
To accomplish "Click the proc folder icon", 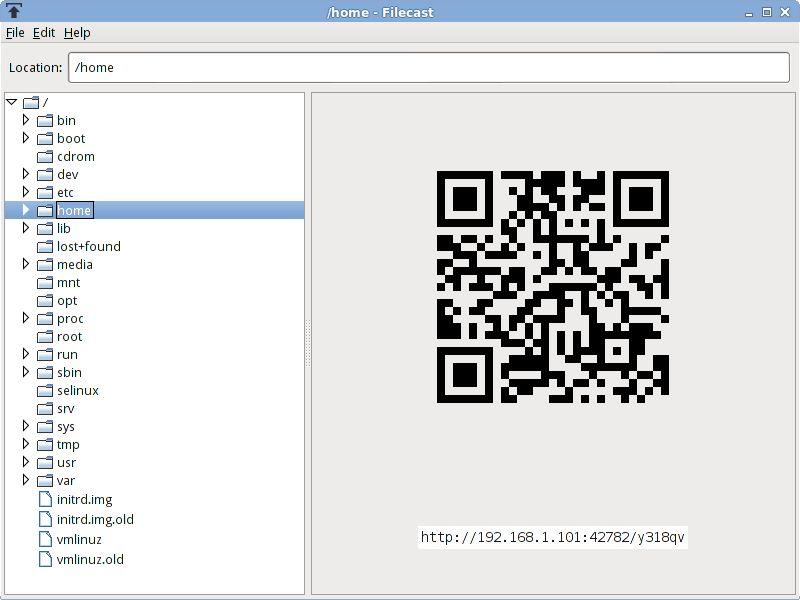I will coord(45,318).
